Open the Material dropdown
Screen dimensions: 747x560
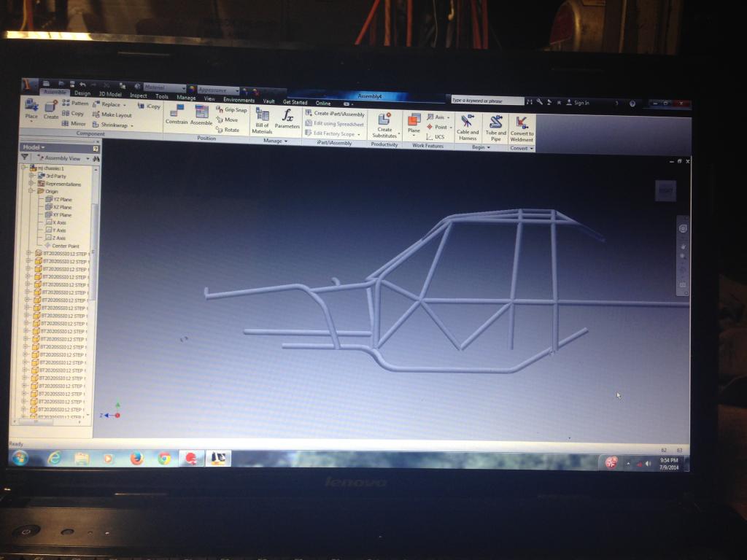pos(164,87)
